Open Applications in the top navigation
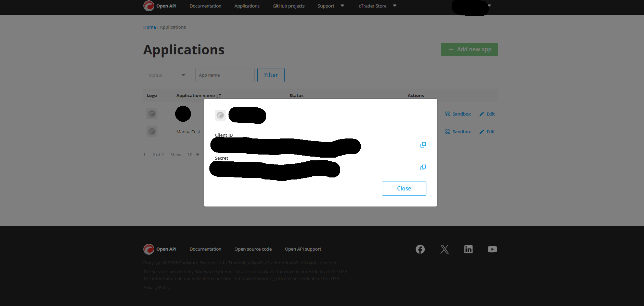 [247, 6]
